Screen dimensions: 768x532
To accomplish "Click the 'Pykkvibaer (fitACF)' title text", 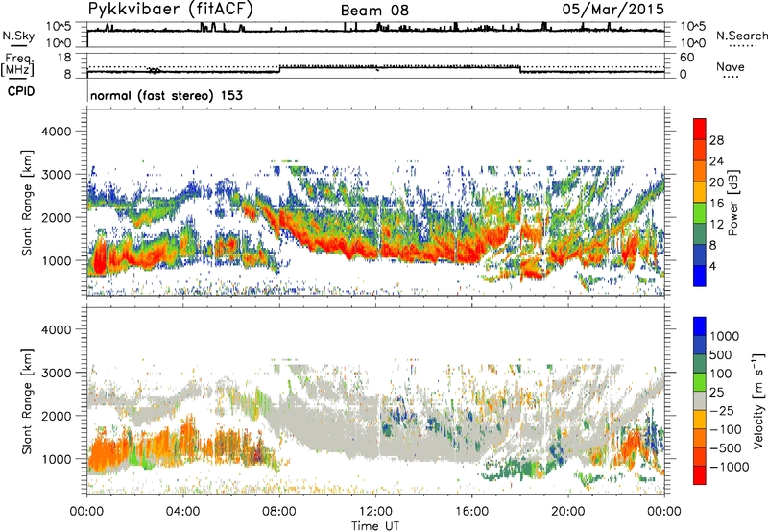I will coord(171,10).
